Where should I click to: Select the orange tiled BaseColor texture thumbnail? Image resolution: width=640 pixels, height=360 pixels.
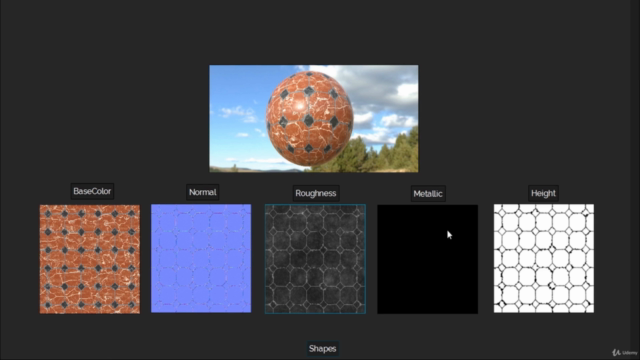[x=90, y=259]
